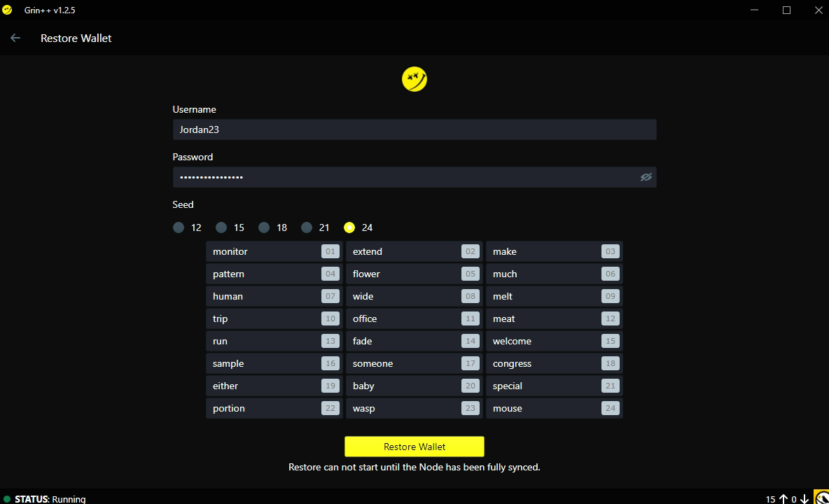Click seed word 14 field 'fade'

pyautogui.click(x=414, y=342)
